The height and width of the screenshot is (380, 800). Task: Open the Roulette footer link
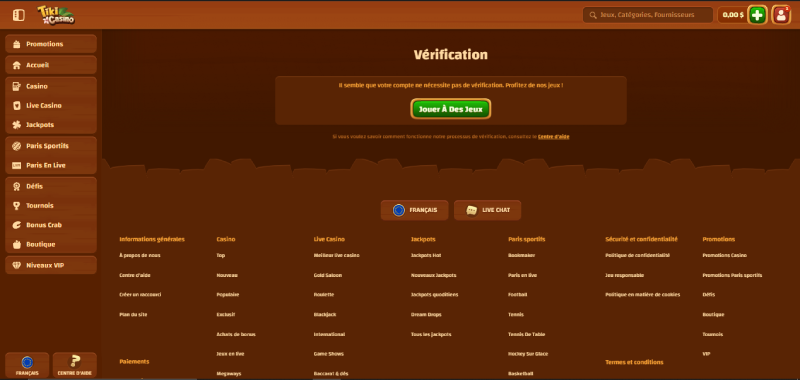(x=324, y=295)
